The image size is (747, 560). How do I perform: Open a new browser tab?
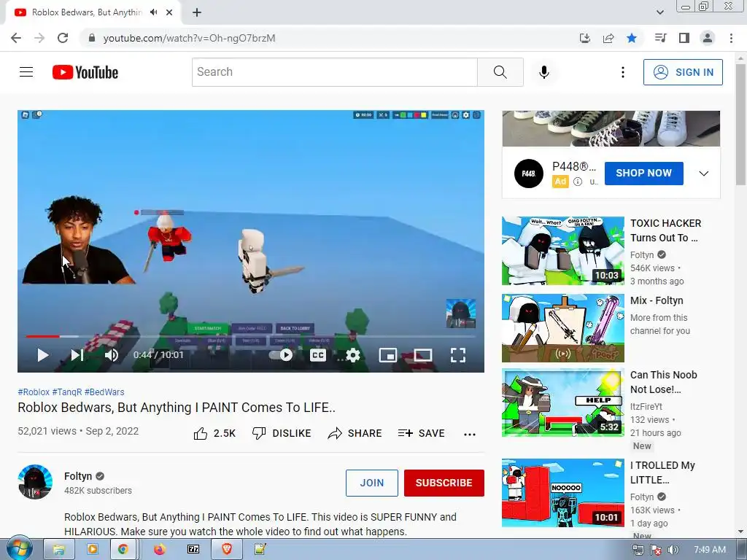pyautogui.click(x=197, y=12)
